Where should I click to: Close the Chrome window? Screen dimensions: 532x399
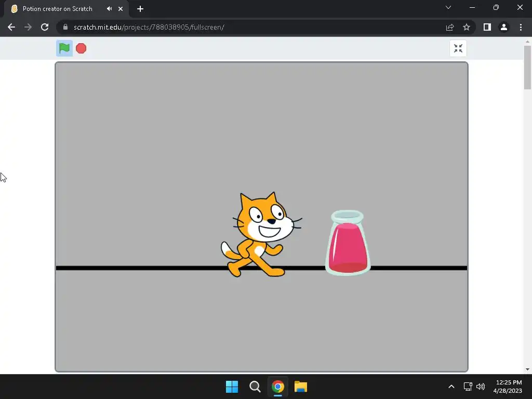tap(520, 7)
